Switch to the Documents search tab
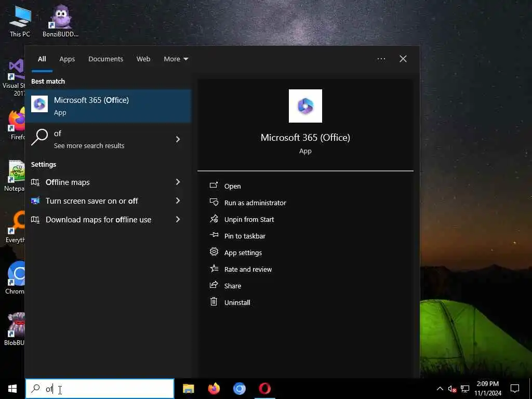This screenshot has width=532, height=399. tap(105, 59)
